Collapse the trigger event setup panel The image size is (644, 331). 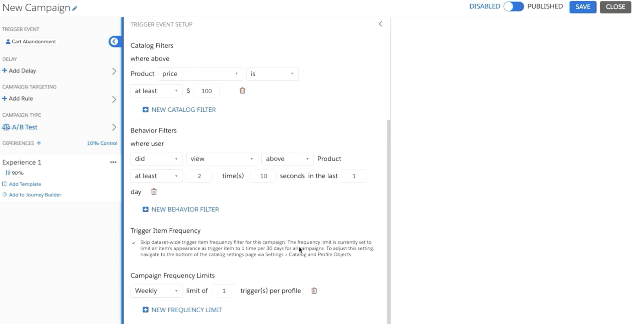[380, 24]
